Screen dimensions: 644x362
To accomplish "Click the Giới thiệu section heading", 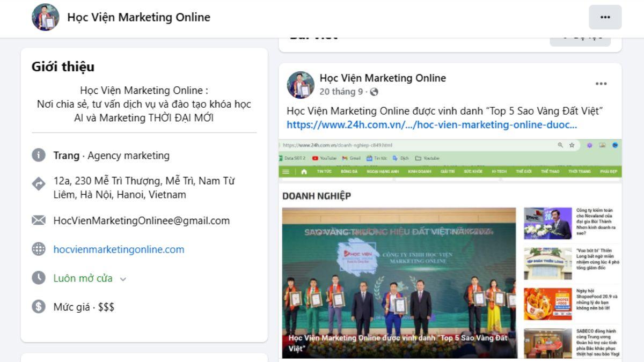I will pyautogui.click(x=63, y=67).
